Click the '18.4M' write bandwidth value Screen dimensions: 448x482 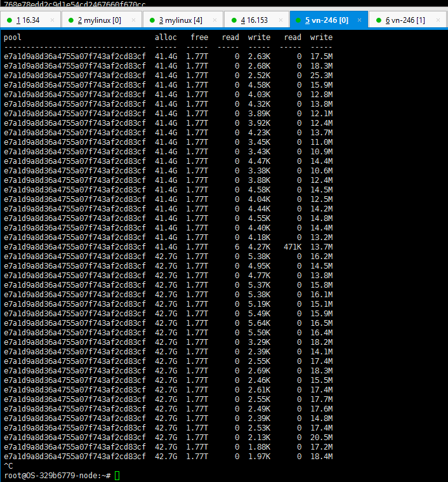(x=322, y=457)
